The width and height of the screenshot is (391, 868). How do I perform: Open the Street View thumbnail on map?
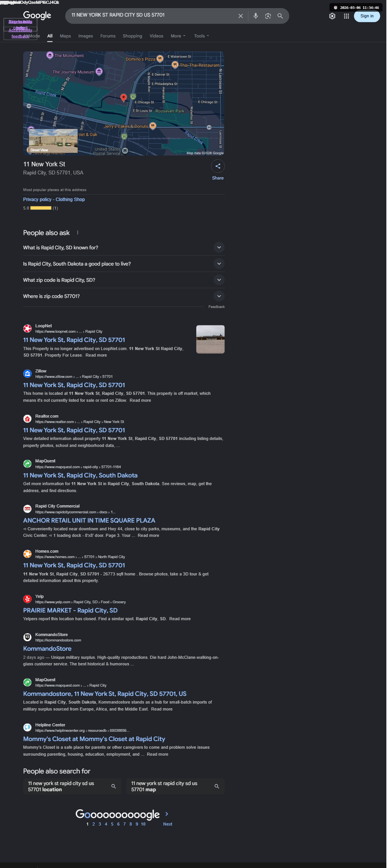click(x=53, y=141)
